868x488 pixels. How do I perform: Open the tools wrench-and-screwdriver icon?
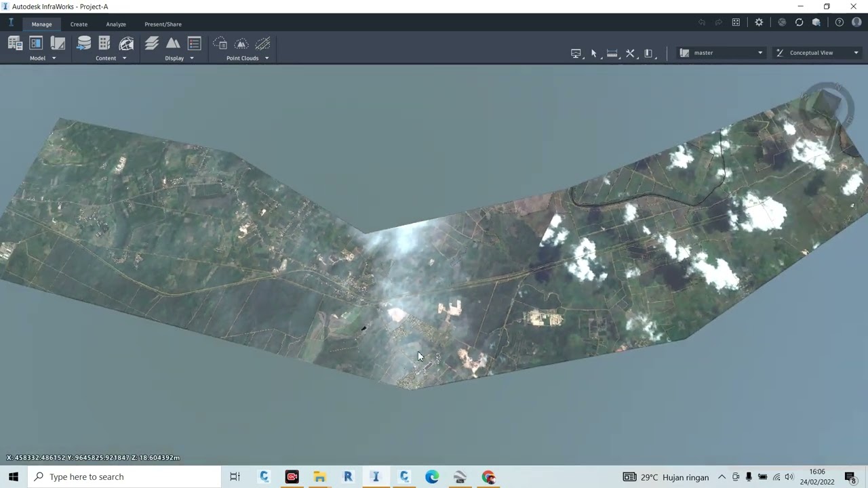click(631, 53)
